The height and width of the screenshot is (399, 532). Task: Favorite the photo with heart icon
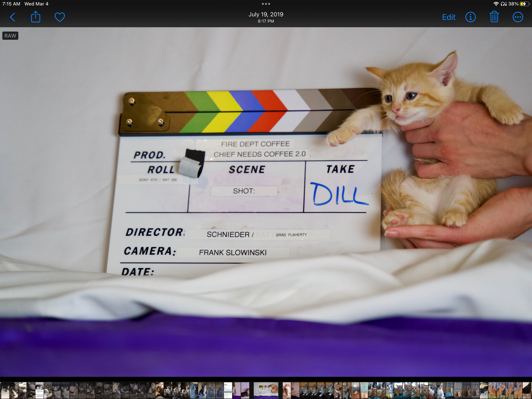pyautogui.click(x=60, y=17)
